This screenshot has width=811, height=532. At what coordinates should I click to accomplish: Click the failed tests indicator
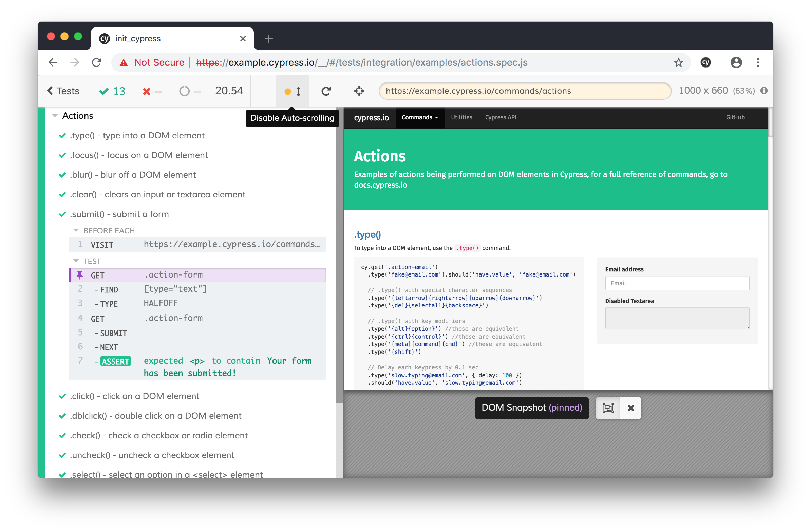coord(152,91)
